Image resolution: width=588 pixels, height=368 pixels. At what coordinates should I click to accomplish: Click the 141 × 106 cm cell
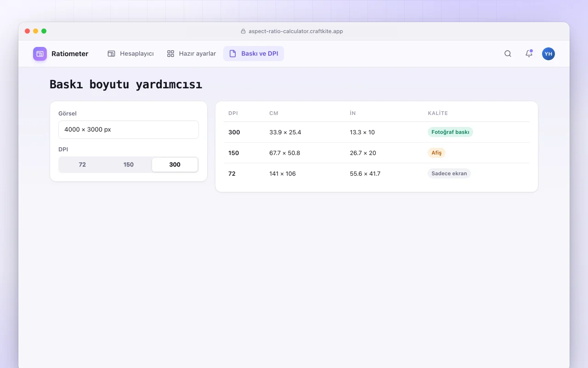[283, 173]
